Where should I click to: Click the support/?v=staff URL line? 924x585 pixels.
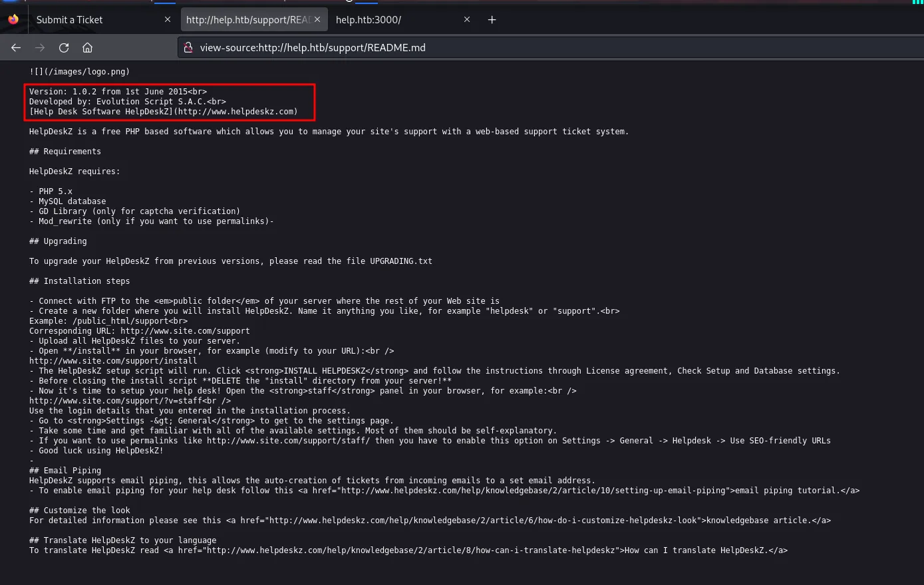tap(130, 401)
